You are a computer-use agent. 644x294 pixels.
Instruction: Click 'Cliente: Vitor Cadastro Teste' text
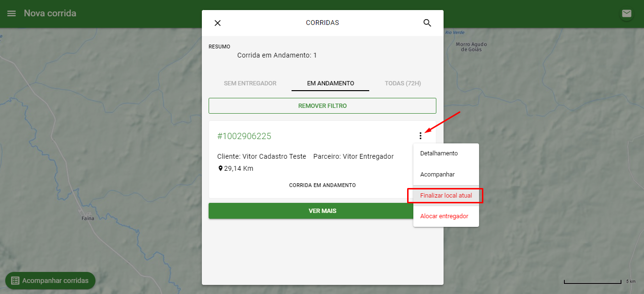tap(261, 156)
